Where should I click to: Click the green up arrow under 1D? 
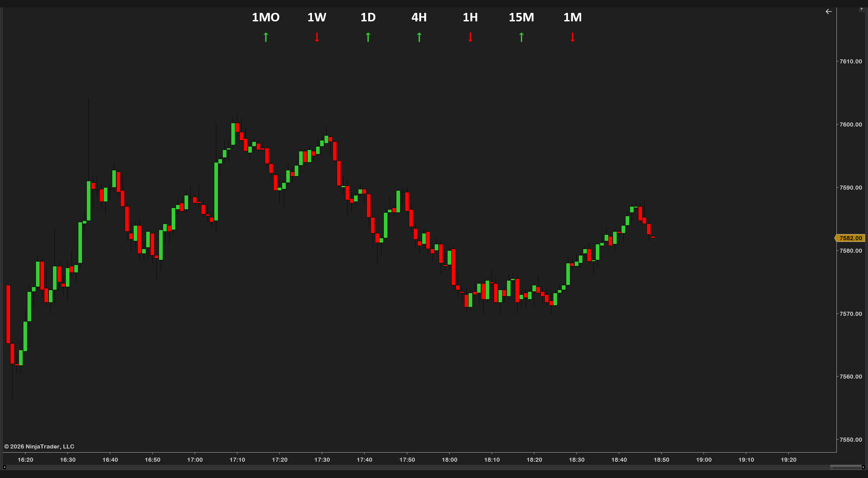pyautogui.click(x=368, y=37)
